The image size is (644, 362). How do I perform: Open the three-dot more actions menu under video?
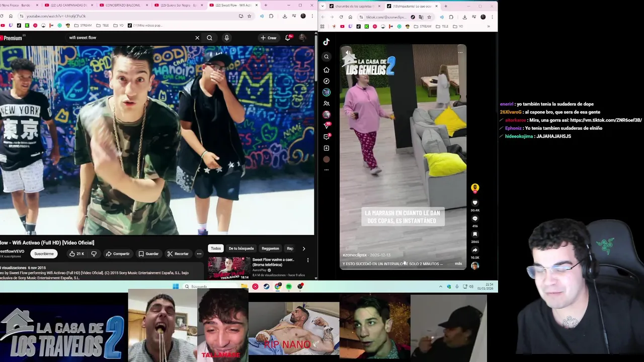(x=199, y=254)
